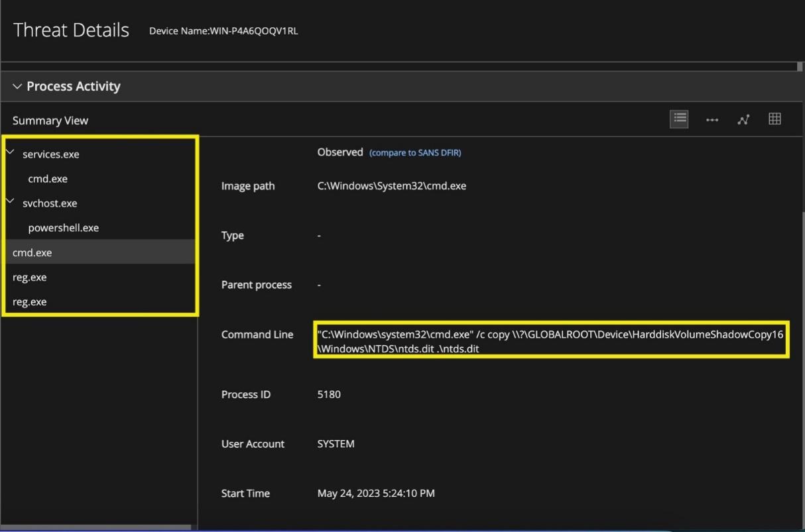Screen dimensions: 805x532
Task: Click the horizontal scrollbar below the process tree
Action: [x=95, y=527]
